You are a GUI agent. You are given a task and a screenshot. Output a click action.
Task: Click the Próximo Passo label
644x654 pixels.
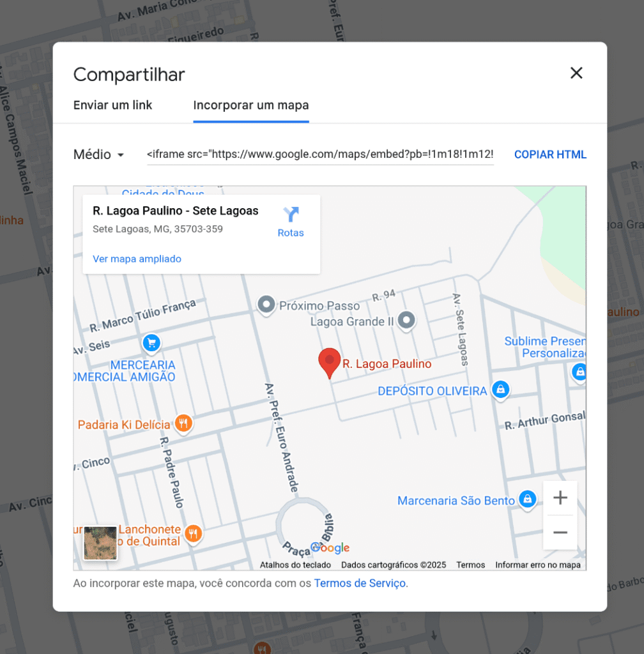point(319,306)
